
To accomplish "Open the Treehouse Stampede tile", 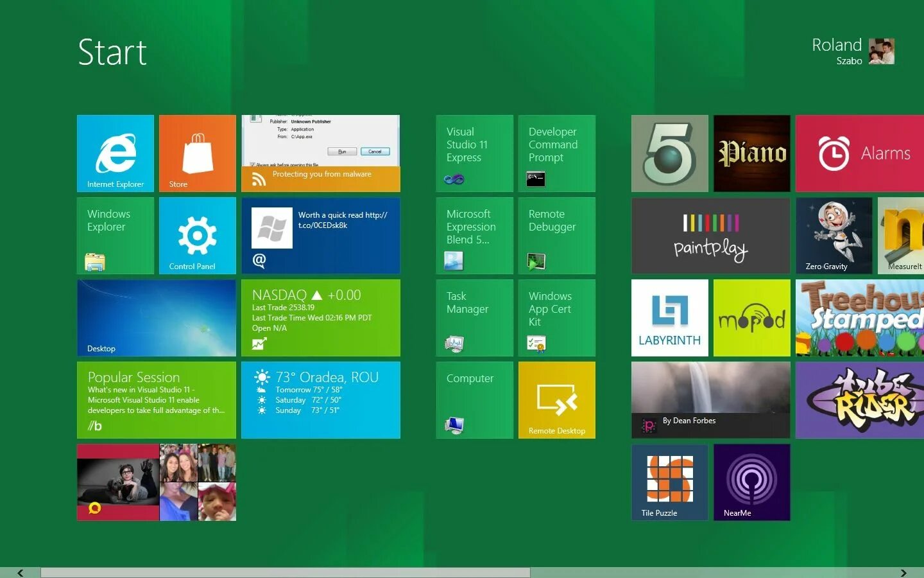I will [860, 318].
